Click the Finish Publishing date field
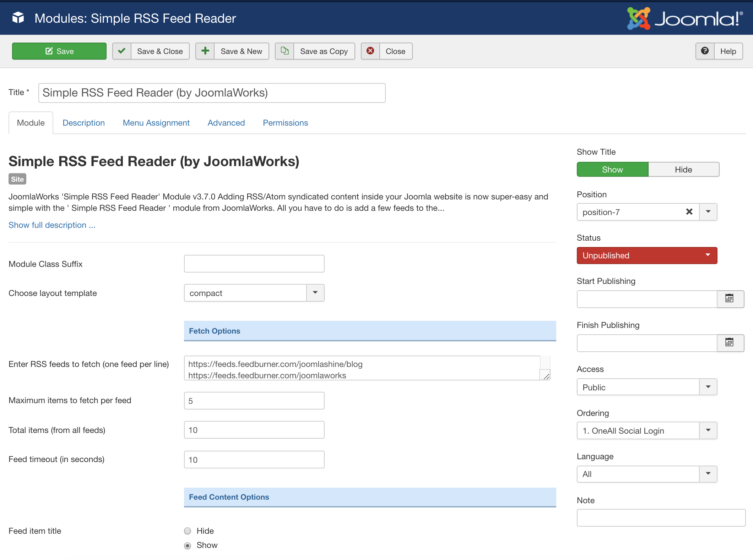The width and height of the screenshot is (753, 560). pos(647,343)
